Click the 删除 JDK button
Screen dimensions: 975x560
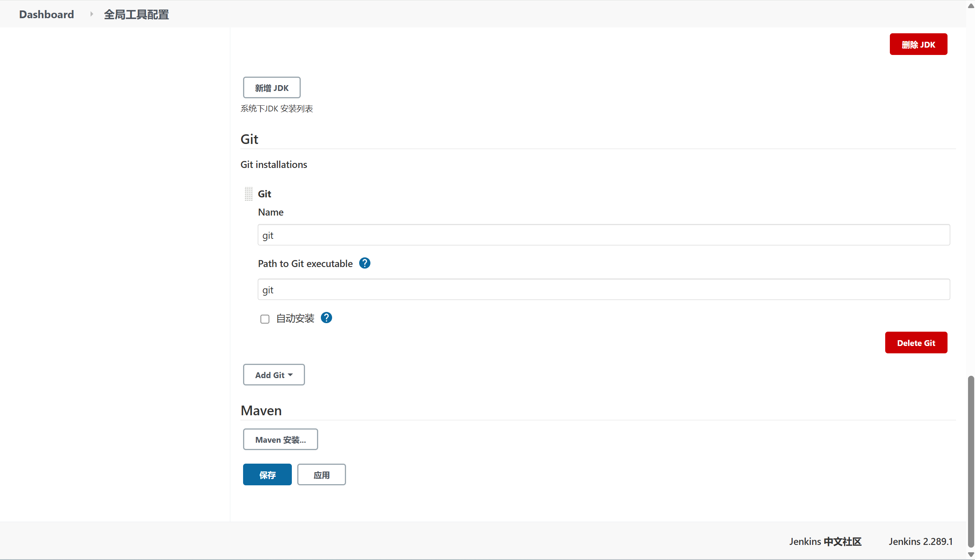pos(918,44)
